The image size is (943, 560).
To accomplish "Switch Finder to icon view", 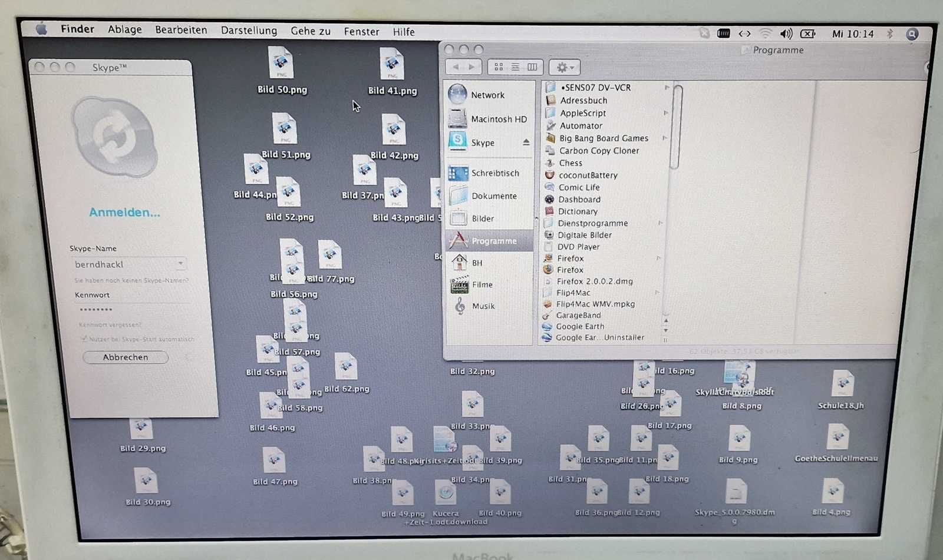I will coord(499,67).
